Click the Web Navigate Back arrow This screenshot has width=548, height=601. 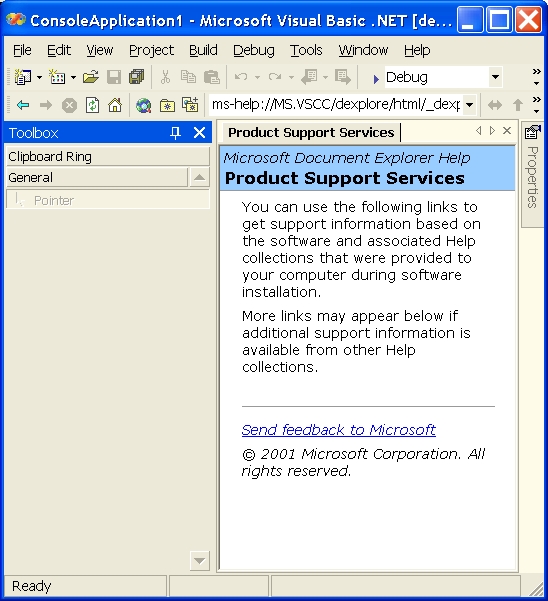(23, 105)
